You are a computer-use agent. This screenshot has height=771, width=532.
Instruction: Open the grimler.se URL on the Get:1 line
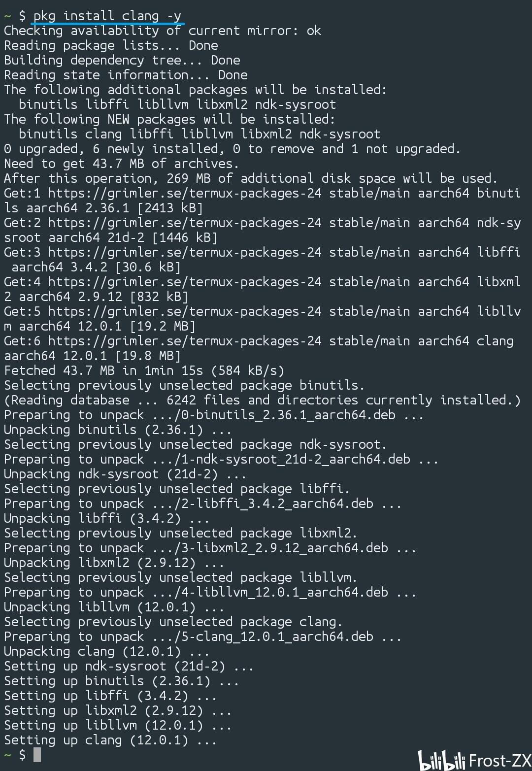click(185, 193)
